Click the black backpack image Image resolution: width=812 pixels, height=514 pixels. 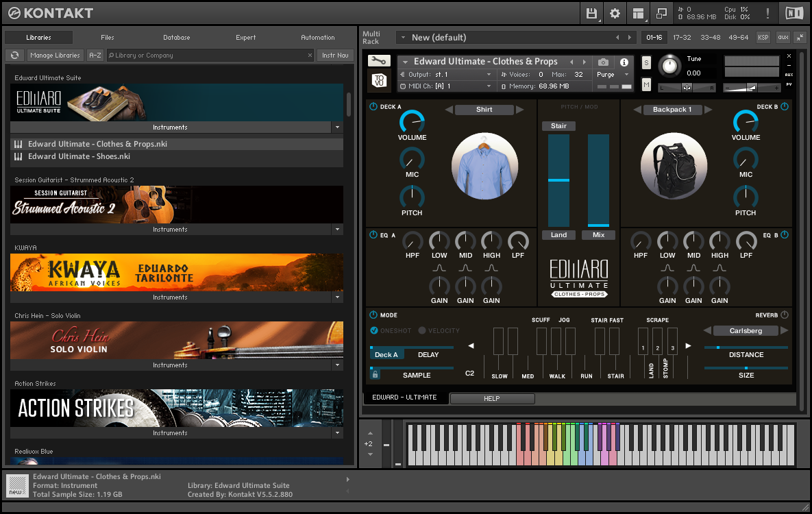(x=674, y=166)
